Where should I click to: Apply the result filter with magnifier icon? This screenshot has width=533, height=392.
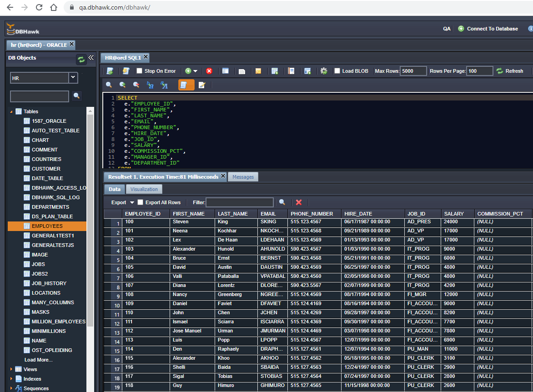[x=282, y=202]
